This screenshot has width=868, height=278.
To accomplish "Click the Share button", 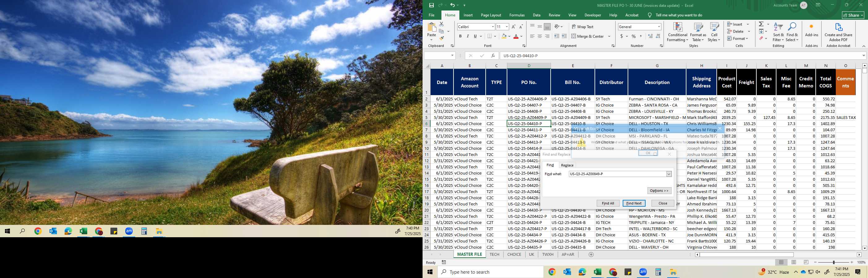I will pyautogui.click(x=853, y=15).
